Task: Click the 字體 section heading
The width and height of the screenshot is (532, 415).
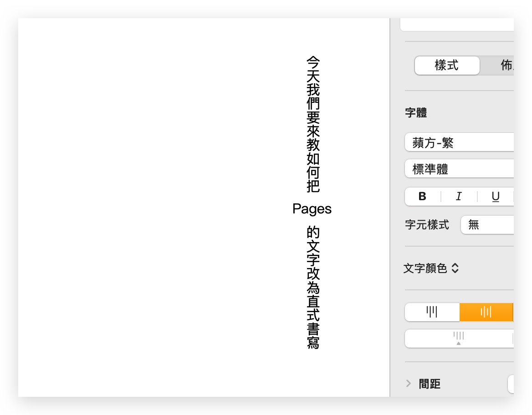Action: pos(416,112)
